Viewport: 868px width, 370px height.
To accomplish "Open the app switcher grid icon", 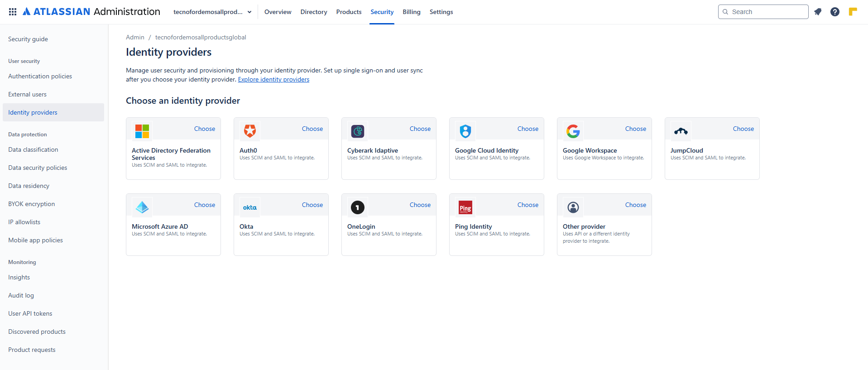I will (13, 12).
